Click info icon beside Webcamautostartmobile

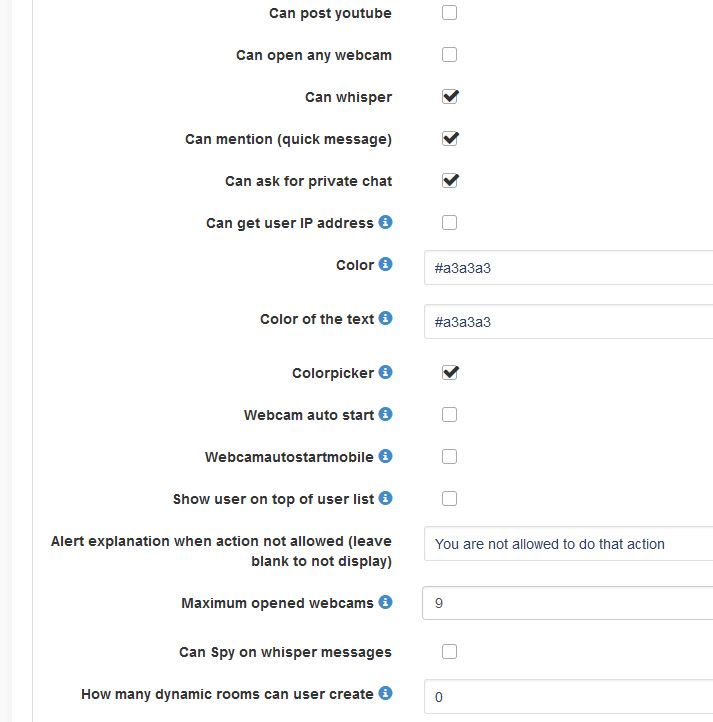tap(386, 456)
